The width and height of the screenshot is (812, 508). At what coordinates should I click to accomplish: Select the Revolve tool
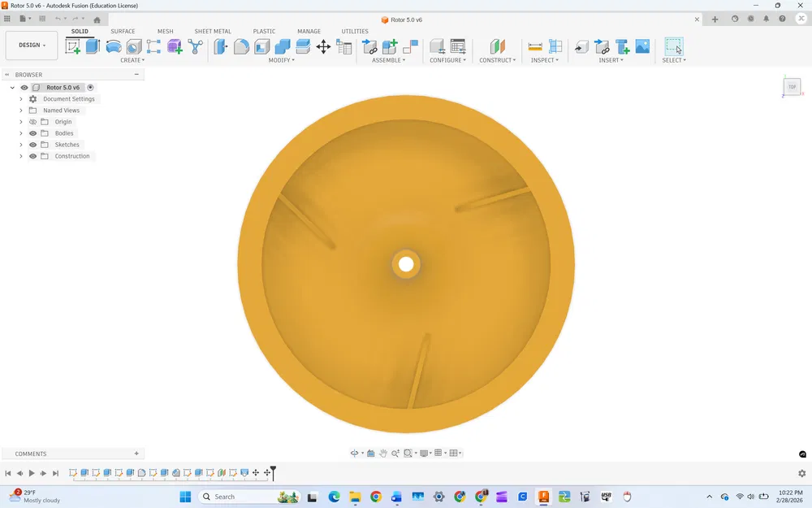[x=114, y=46]
